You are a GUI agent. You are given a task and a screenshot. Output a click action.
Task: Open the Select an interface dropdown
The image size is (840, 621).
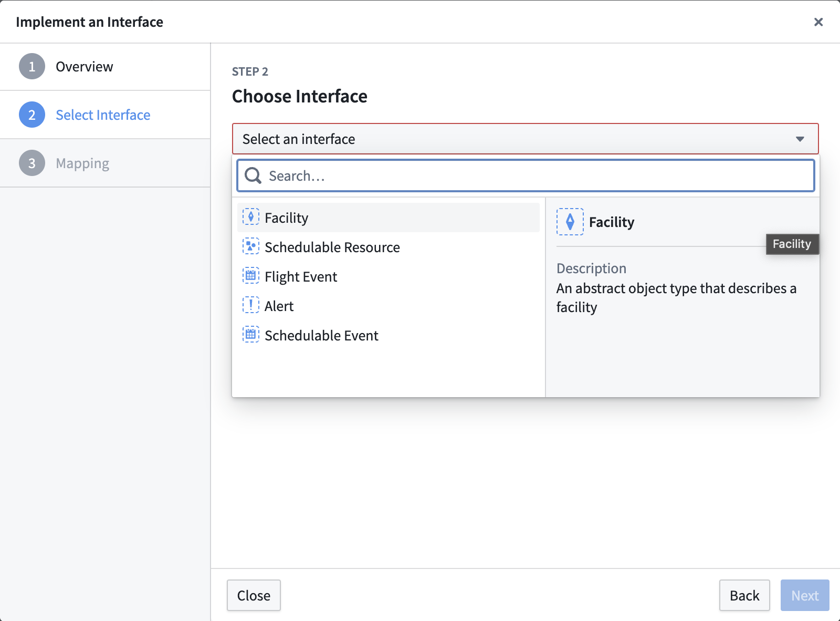[x=526, y=139]
